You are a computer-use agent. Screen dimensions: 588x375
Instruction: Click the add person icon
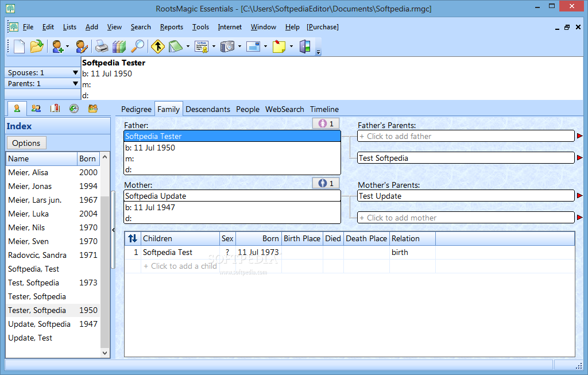click(58, 47)
